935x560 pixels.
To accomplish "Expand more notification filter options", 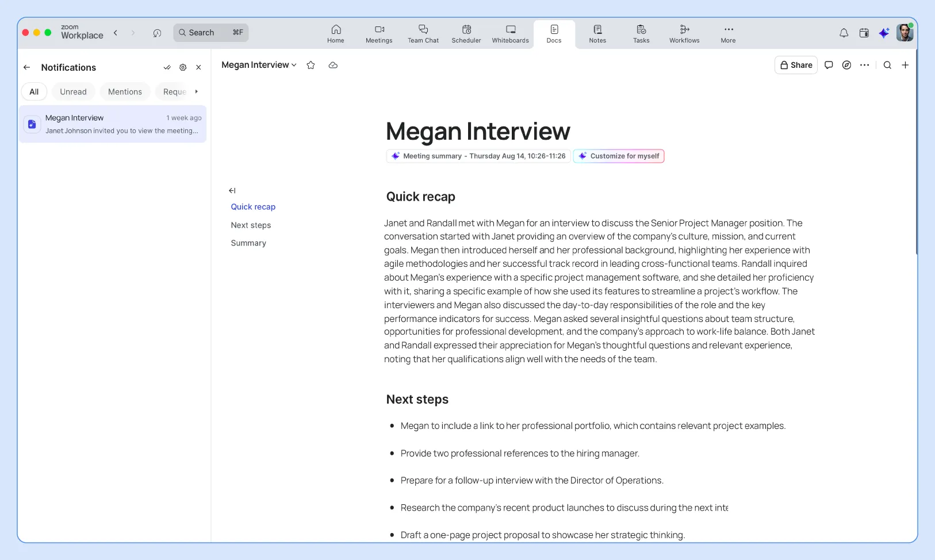I will (x=196, y=91).
